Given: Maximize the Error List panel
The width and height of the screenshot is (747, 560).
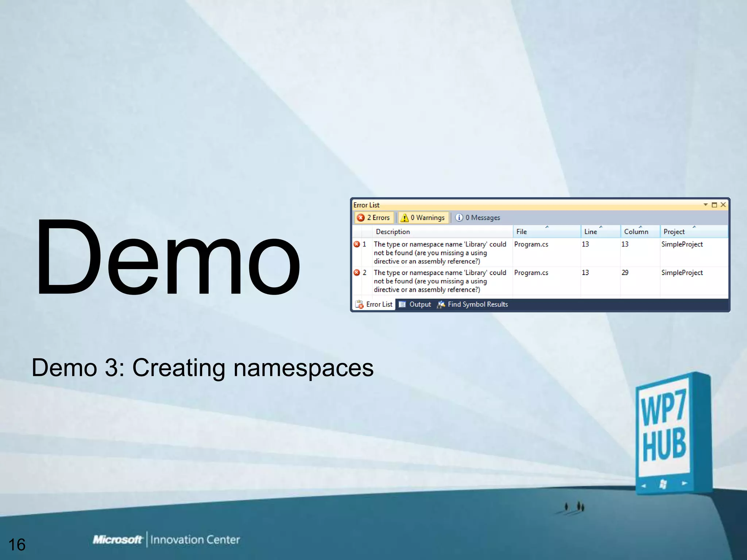Looking at the screenshot, I should pos(714,205).
